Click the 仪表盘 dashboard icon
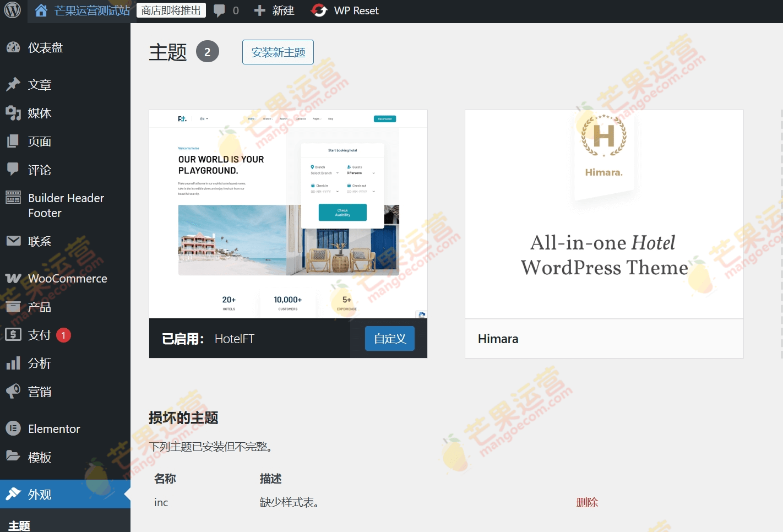This screenshot has height=532, width=783. (x=13, y=47)
